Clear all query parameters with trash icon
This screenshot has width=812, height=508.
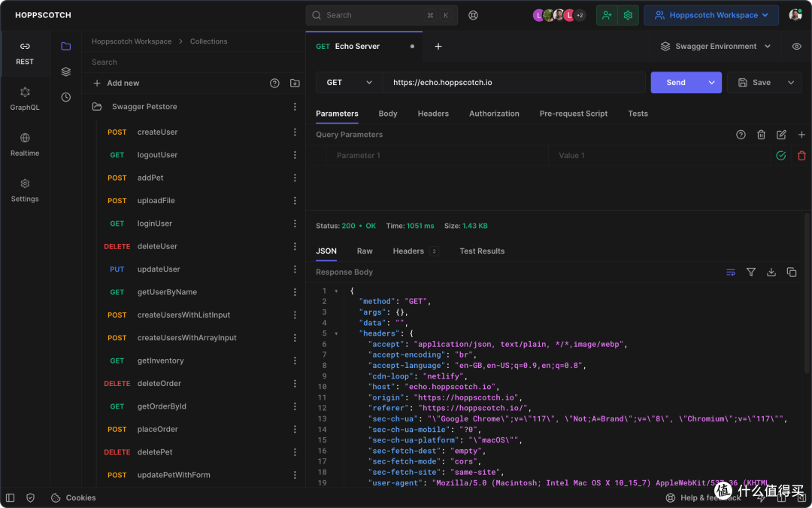coord(761,135)
